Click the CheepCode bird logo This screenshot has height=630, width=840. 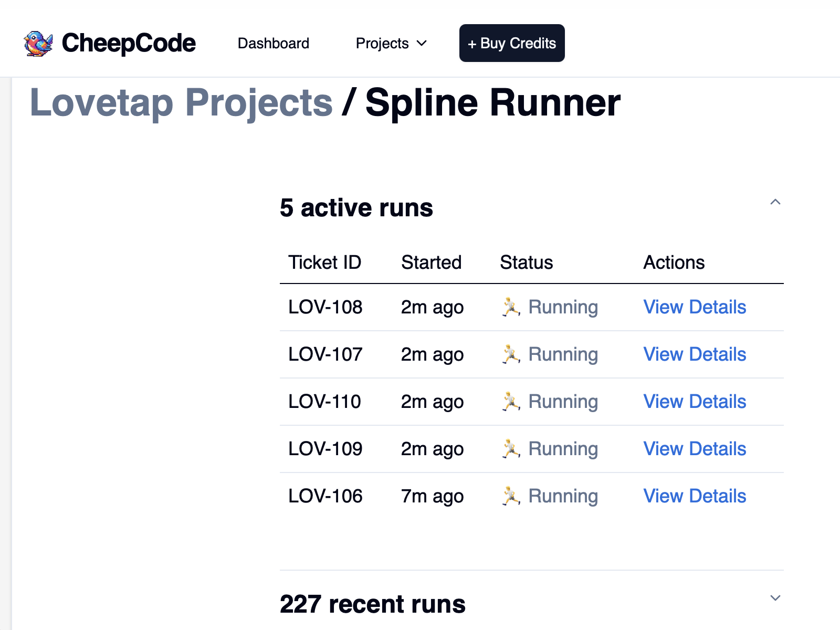39,43
